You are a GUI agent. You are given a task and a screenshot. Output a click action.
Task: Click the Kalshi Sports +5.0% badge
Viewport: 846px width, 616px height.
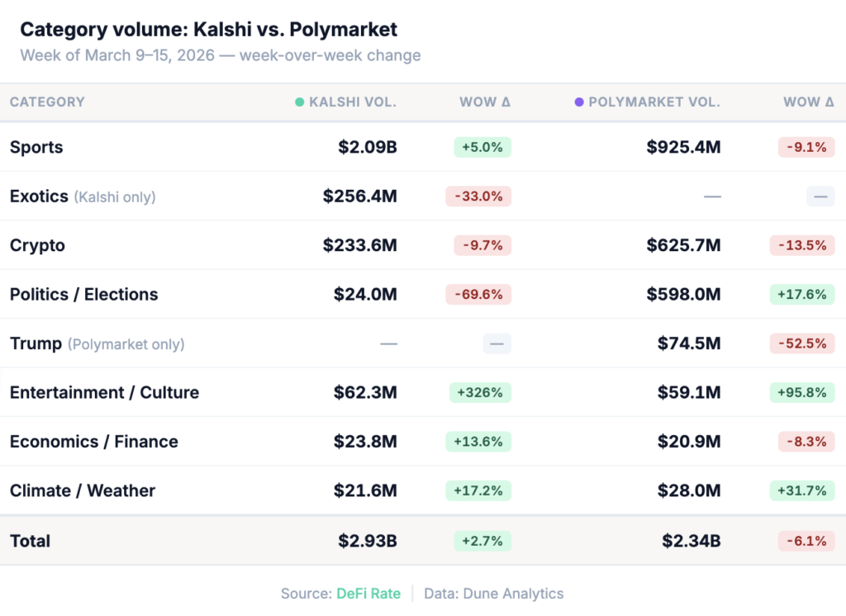(482, 147)
